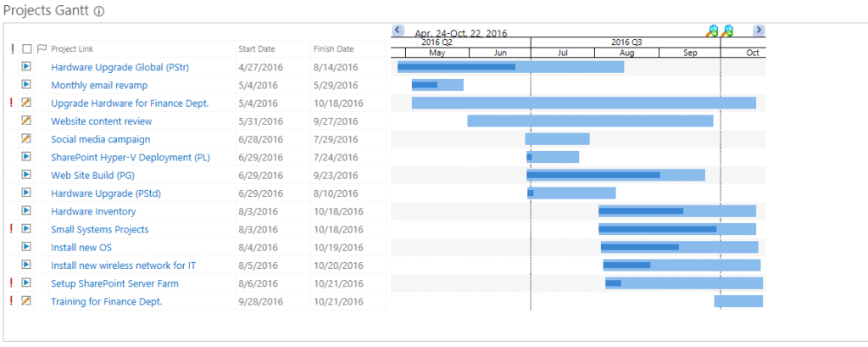The height and width of the screenshot is (347, 868).
Task: Click the status icon for Hardware Upgrade Global (PStr)
Action: tap(26, 66)
